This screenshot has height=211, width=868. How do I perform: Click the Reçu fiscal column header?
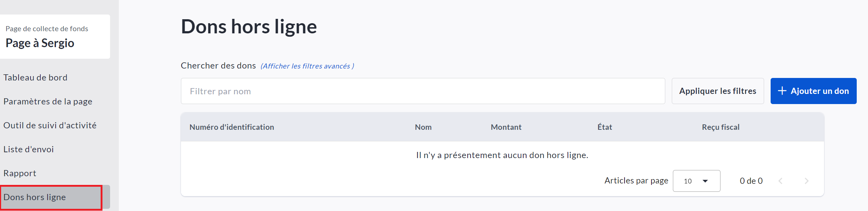tap(720, 127)
